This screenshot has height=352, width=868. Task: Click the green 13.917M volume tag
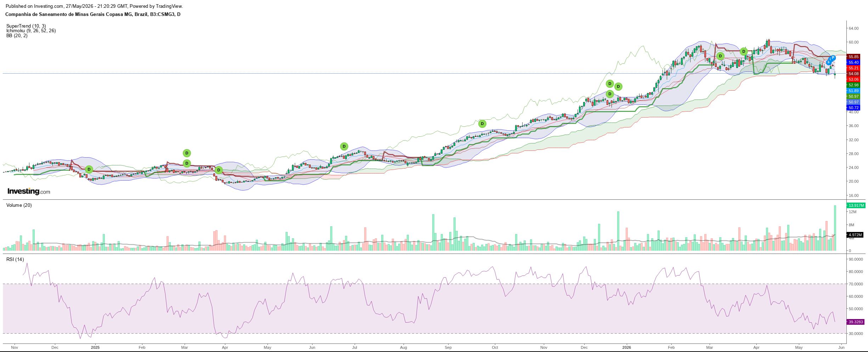[856, 205]
